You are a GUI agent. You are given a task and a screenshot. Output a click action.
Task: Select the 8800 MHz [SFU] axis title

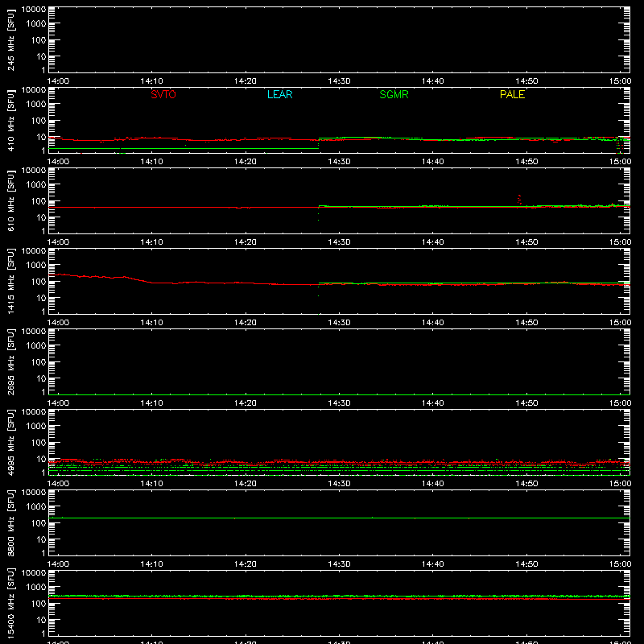[11, 522]
